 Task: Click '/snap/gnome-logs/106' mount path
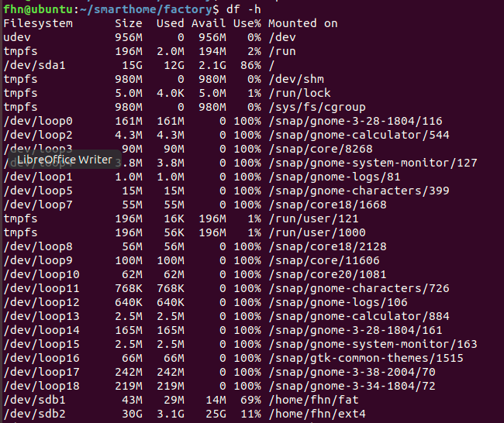pos(338,303)
